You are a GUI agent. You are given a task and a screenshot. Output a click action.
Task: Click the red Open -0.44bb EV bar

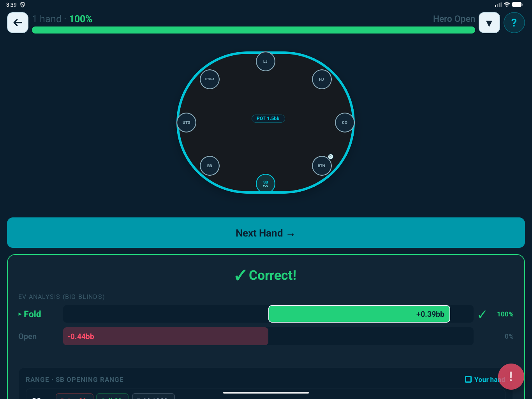tap(166, 336)
